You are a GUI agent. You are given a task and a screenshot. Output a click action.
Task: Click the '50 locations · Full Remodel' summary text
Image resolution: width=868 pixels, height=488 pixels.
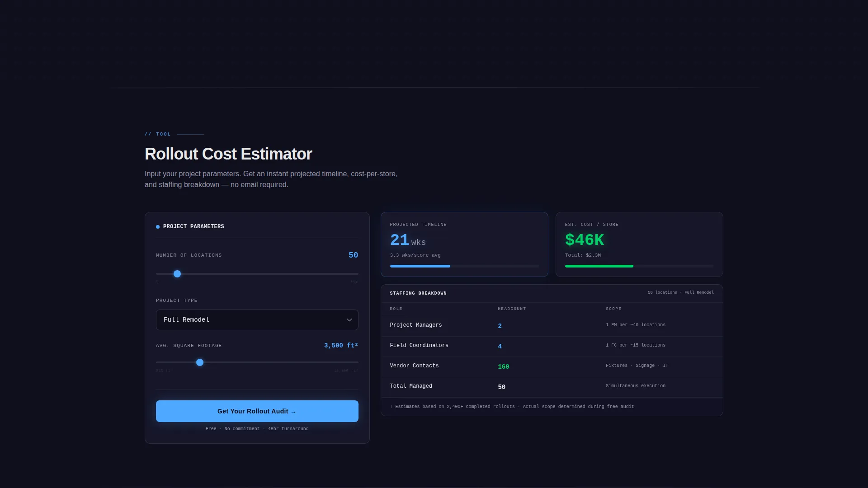coord(681,293)
